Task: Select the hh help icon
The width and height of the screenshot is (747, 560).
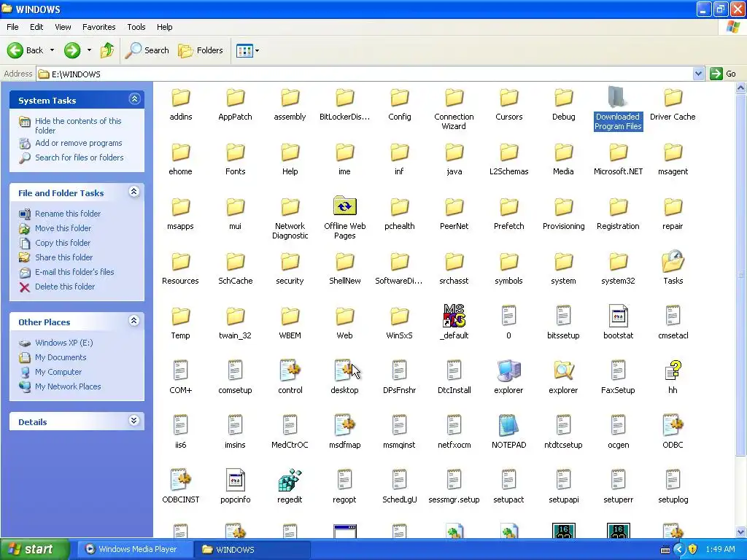Action: [673, 370]
